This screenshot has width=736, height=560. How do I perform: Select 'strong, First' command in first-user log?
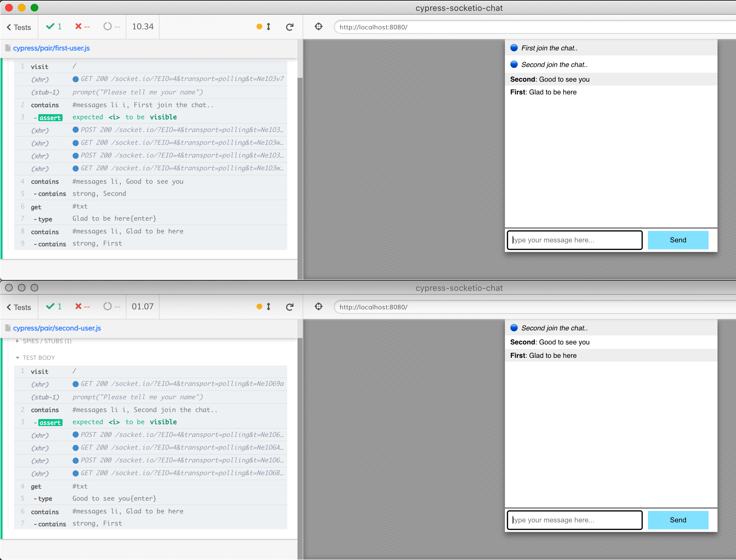click(150, 244)
